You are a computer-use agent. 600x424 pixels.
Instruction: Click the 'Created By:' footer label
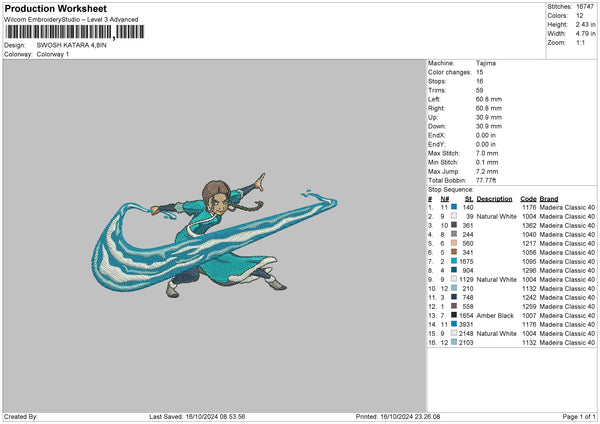point(21,417)
